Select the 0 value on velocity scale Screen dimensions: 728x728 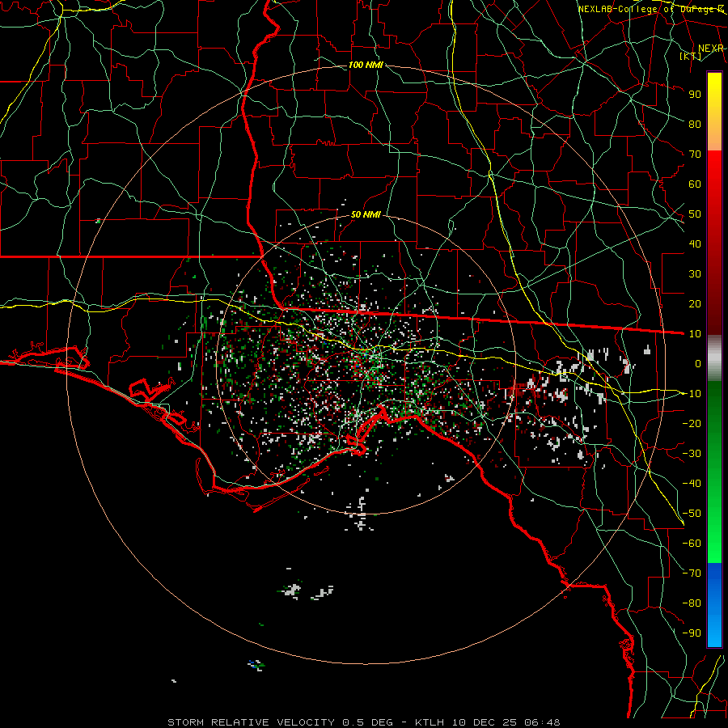[x=698, y=363]
